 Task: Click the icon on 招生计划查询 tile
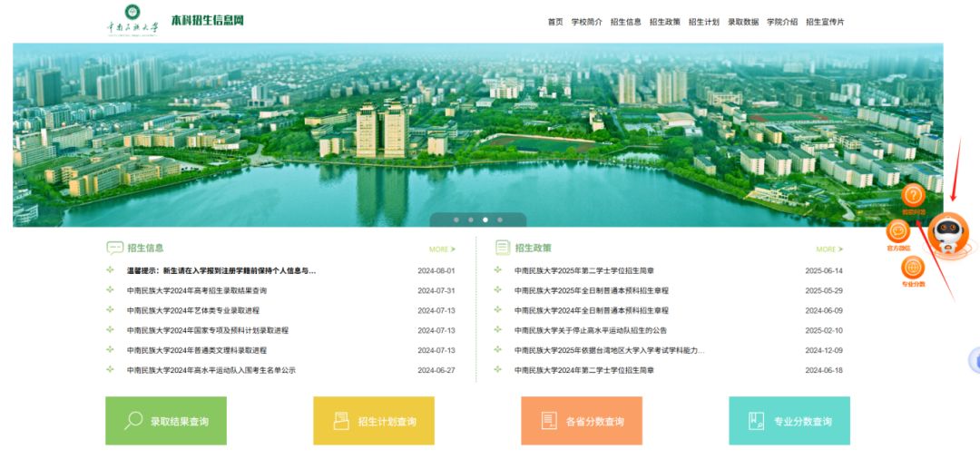341,421
